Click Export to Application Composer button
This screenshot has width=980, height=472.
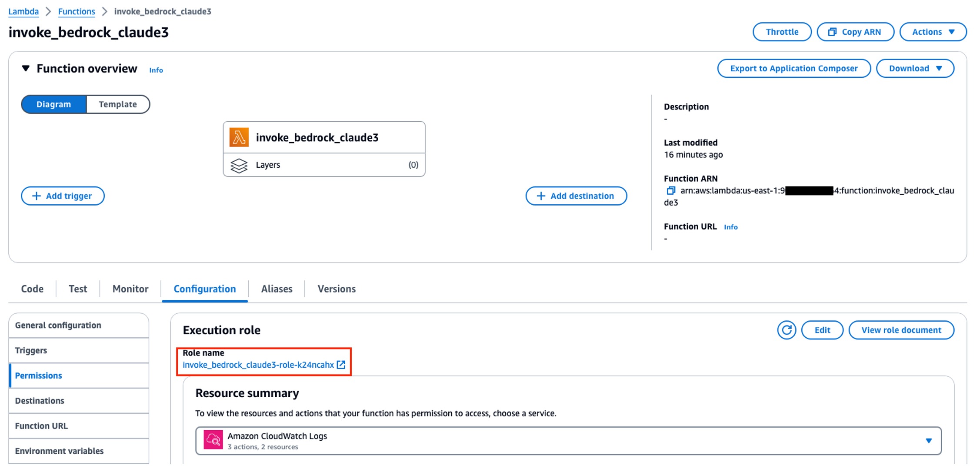point(794,68)
